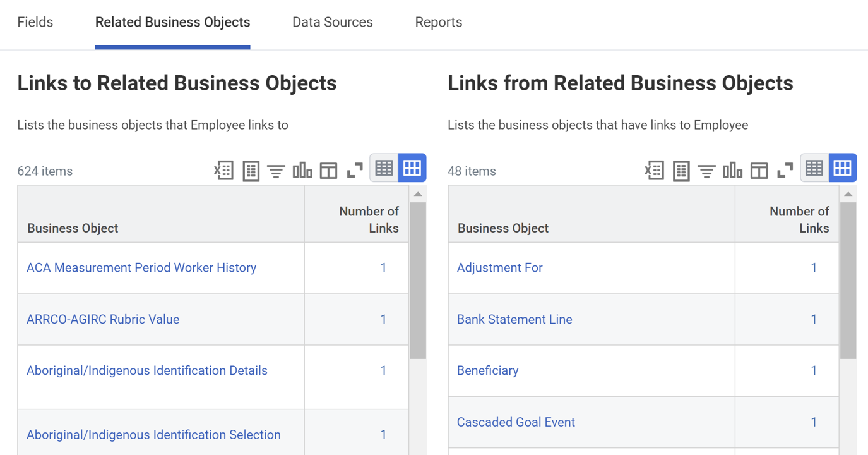The height and width of the screenshot is (455, 868).
Task: Click link count for Aboriginal/Indigenous Identification Selection
Action: click(383, 435)
